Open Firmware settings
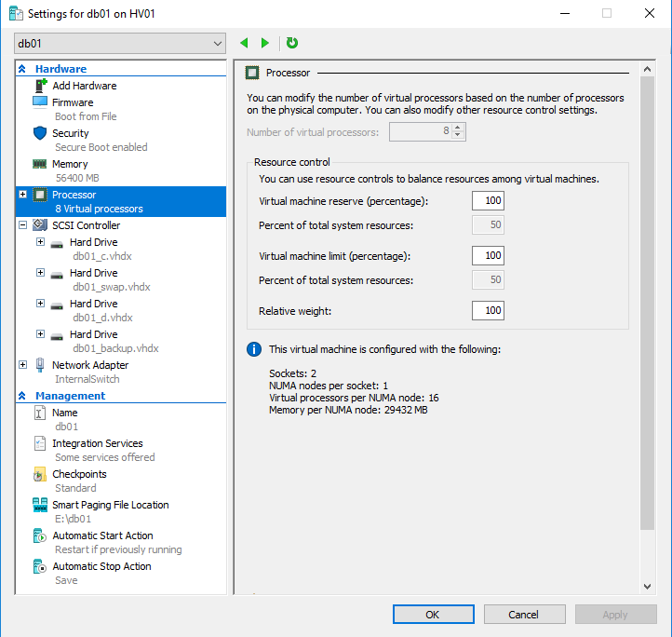672x637 pixels. tap(73, 102)
